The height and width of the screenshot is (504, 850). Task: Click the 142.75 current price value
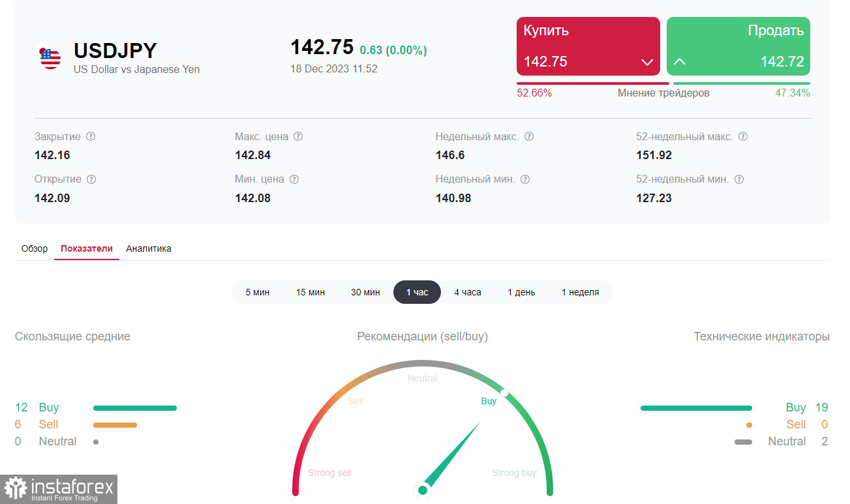(x=322, y=48)
